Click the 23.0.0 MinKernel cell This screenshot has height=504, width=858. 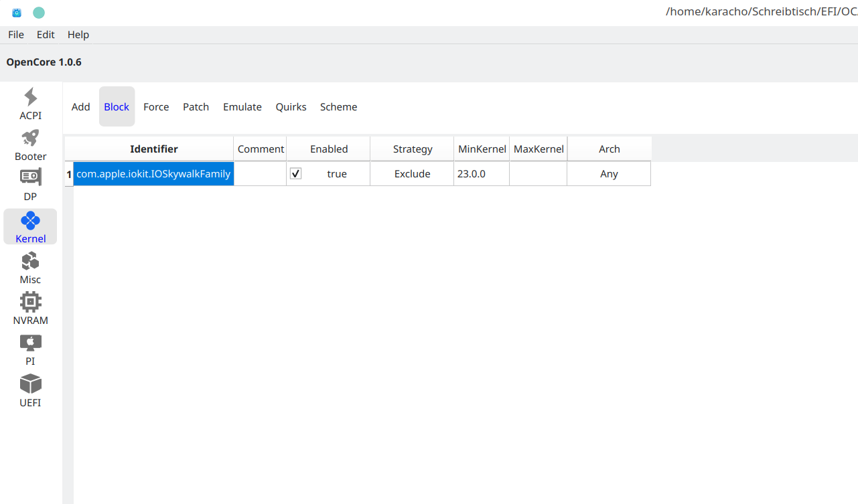click(x=482, y=174)
